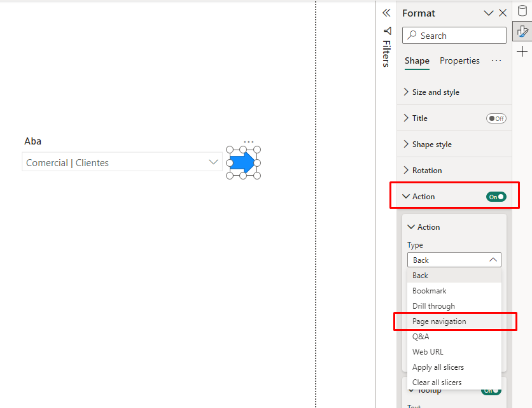Click the blue arrow shape on canvas
The width and height of the screenshot is (532, 408).
242,162
